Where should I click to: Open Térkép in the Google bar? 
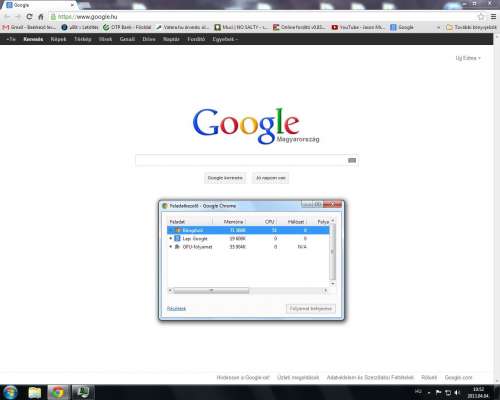coord(83,39)
